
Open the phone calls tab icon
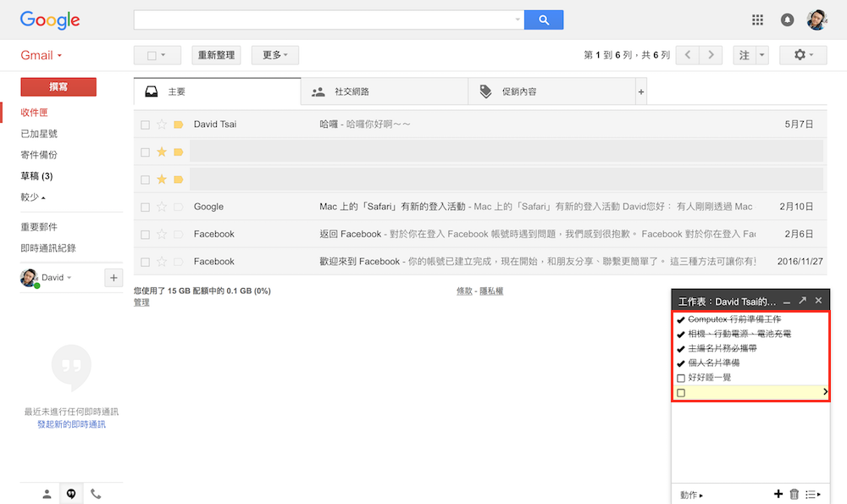coord(96,494)
